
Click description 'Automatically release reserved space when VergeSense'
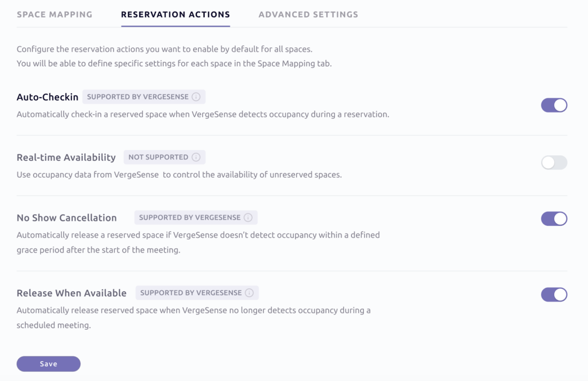point(194,317)
